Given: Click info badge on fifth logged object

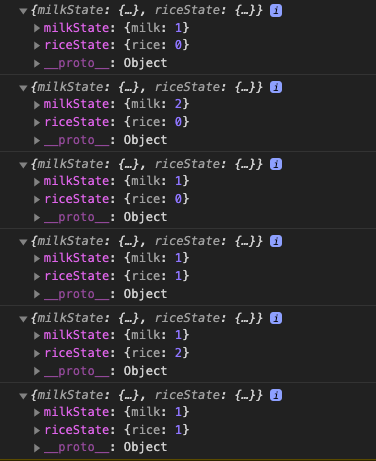Looking at the screenshot, I should click(x=276, y=318).
